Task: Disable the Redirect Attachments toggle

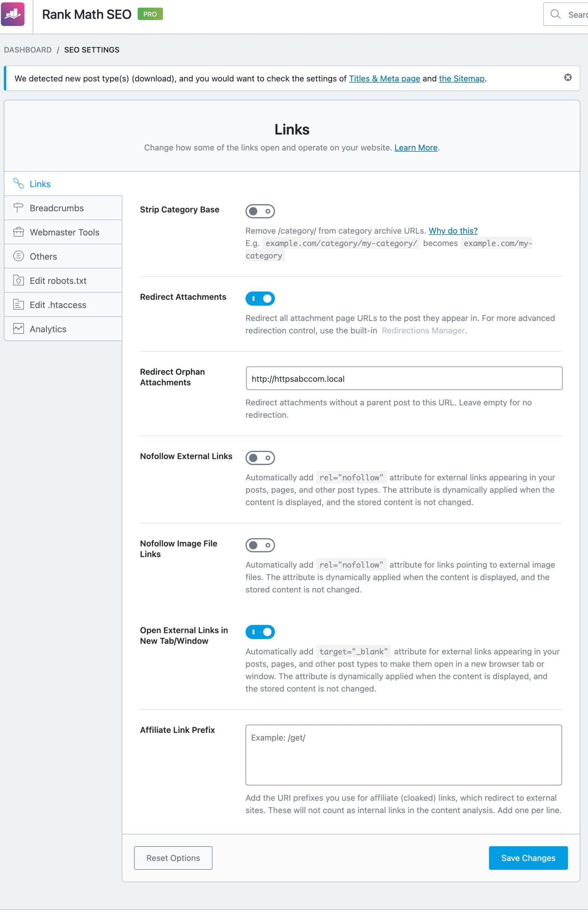Action: (260, 298)
